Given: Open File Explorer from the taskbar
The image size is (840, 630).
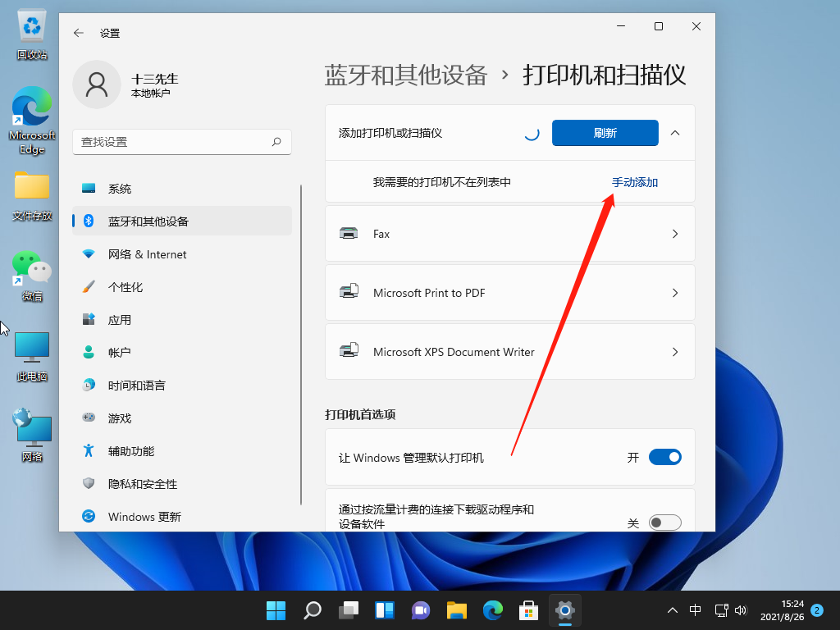Looking at the screenshot, I should point(457,610).
